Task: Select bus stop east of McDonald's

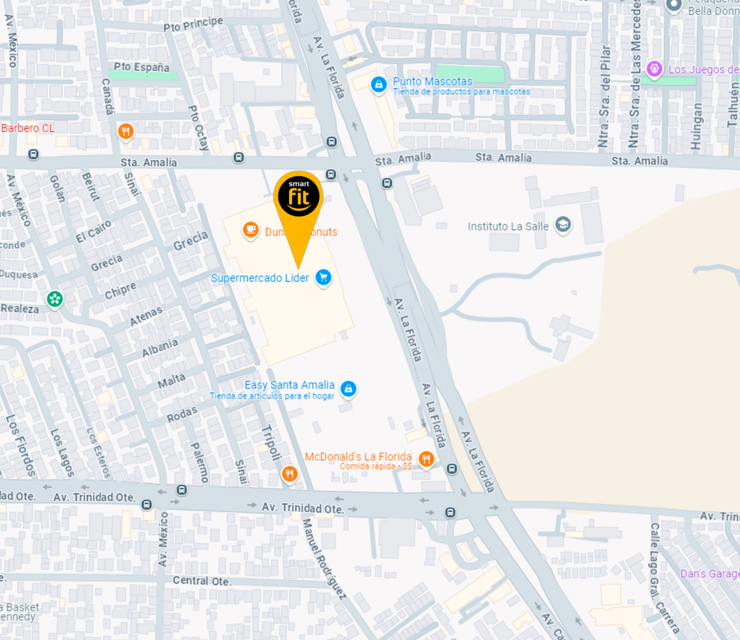Action: (452, 469)
